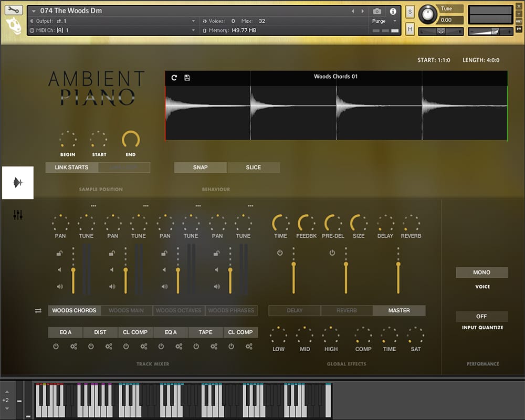Screen dimensions: 525x420
Task: Open the mixer view in the left sidebar
Action: [x=18, y=215]
